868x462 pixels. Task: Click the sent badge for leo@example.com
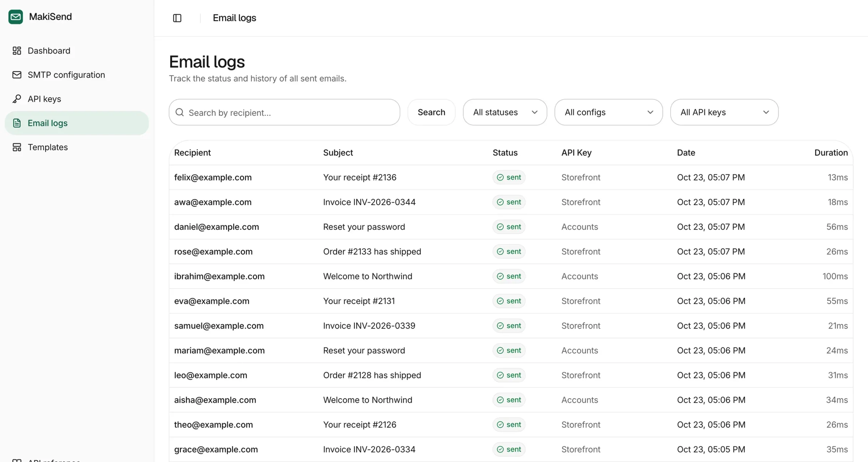click(509, 375)
